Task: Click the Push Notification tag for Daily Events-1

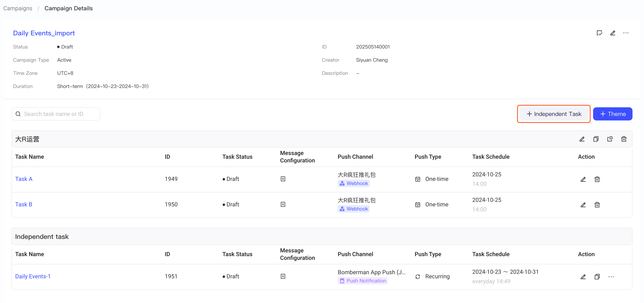Action: [x=362, y=281]
